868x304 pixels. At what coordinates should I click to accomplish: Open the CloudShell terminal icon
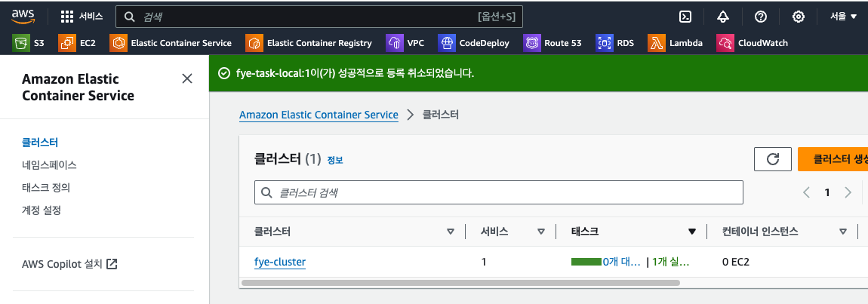tap(685, 17)
